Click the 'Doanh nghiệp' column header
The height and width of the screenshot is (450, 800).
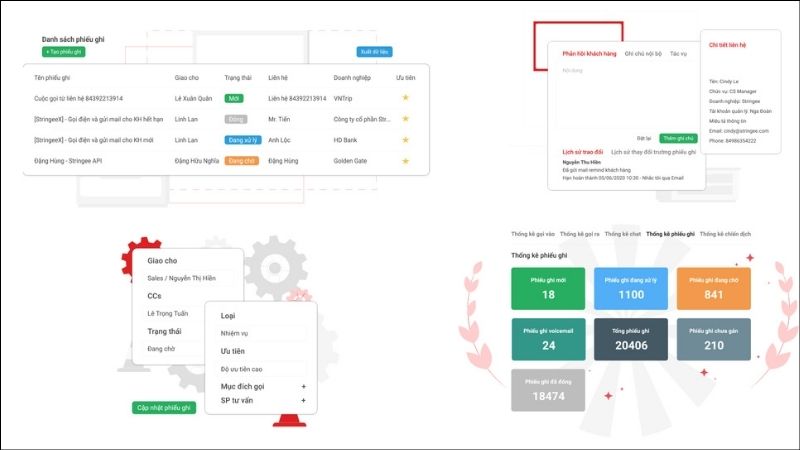point(352,78)
